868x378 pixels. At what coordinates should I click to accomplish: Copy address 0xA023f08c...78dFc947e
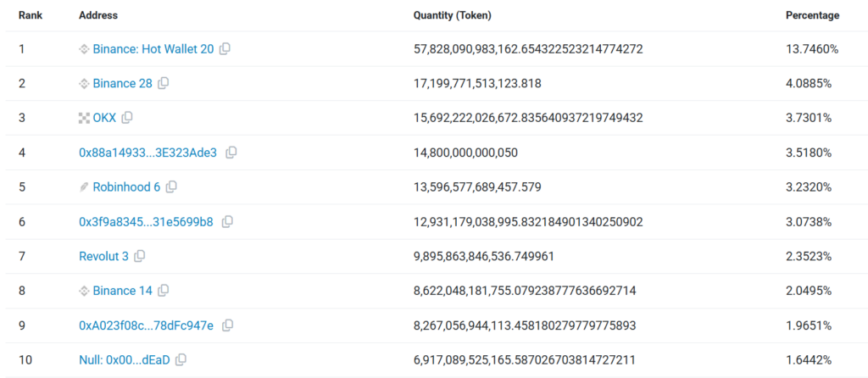tap(227, 325)
